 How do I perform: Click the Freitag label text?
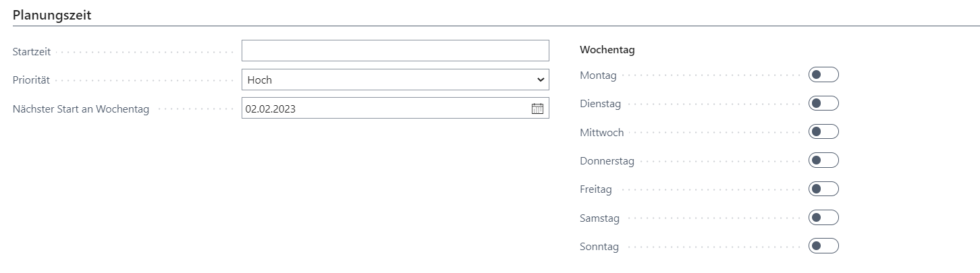point(596,189)
